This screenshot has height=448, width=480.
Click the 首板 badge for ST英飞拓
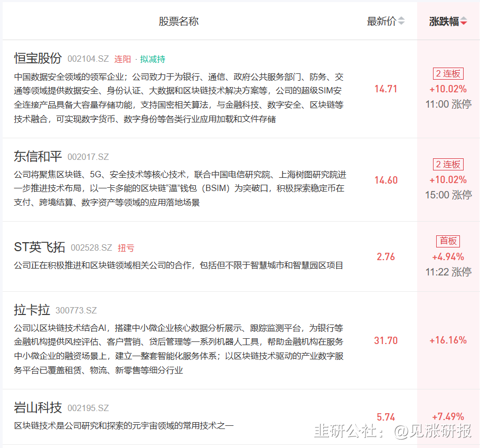[448, 241]
